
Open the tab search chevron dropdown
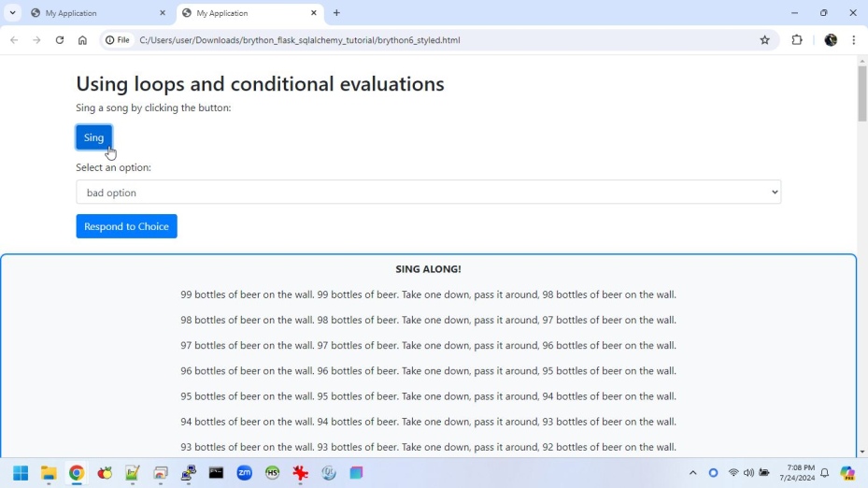point(12,13)
